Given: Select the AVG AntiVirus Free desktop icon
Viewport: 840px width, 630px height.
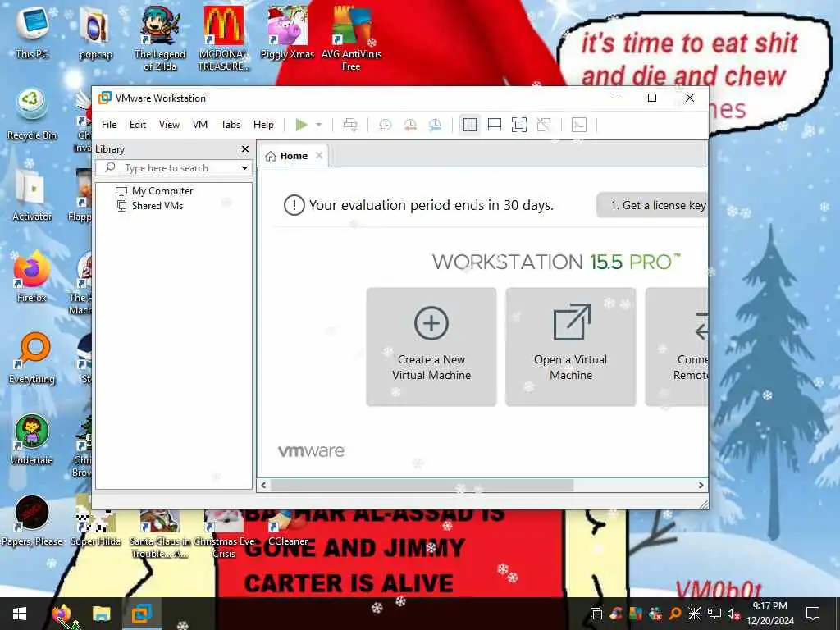Looking at the screenshot, I should click(x=351, y=39).
